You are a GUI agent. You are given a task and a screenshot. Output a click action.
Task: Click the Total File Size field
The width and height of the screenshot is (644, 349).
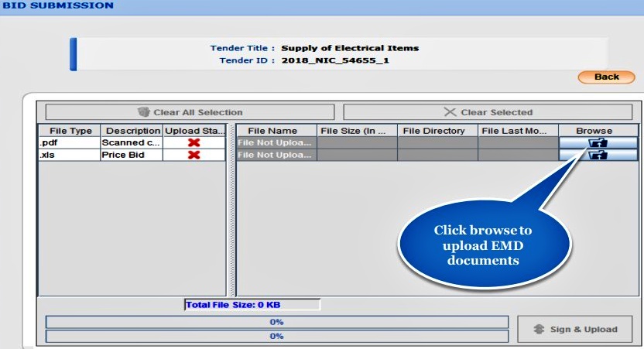click(252, 305)
